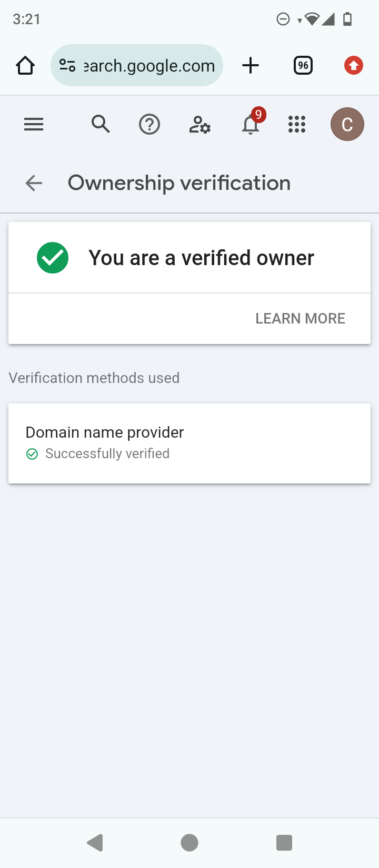Open the notifications bell
This screenshot has width=379, height=868.
[x=251, y=125]
